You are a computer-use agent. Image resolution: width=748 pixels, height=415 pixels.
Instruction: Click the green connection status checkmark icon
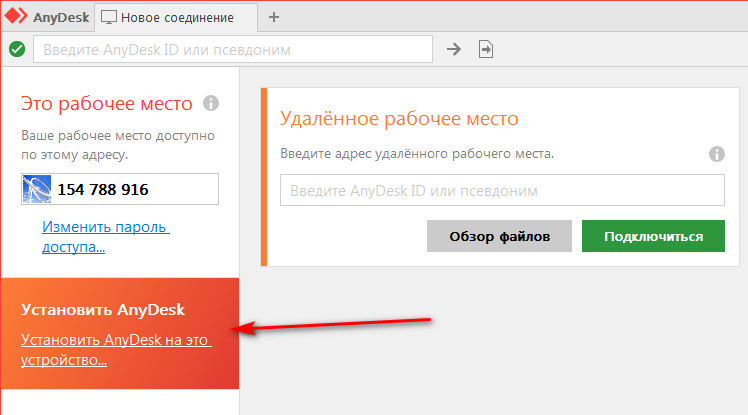tap(17, 49)
